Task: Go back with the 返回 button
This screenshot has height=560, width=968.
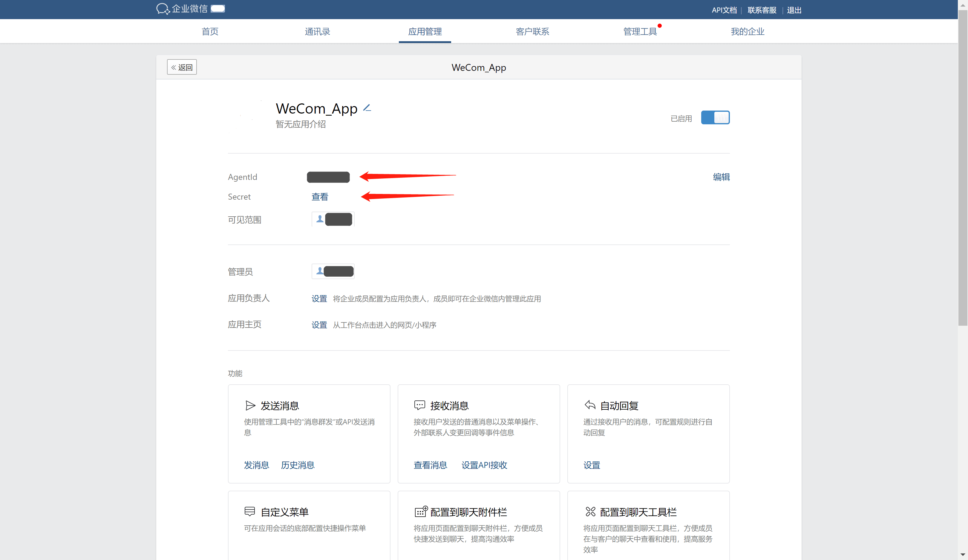Action: [182, 67]
